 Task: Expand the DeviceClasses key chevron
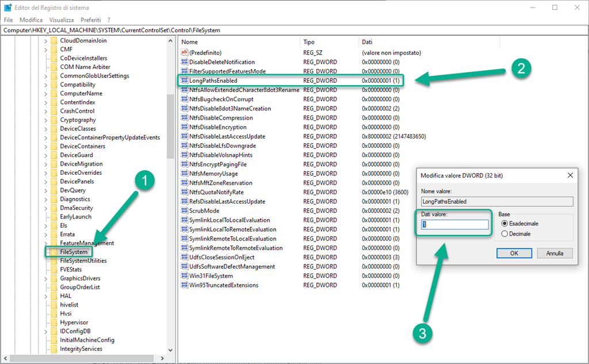pyautogui.click(x=45, y=129)
